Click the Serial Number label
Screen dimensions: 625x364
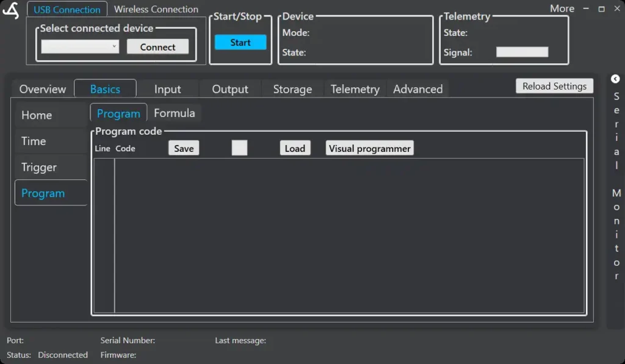click(x=128, y=340)
